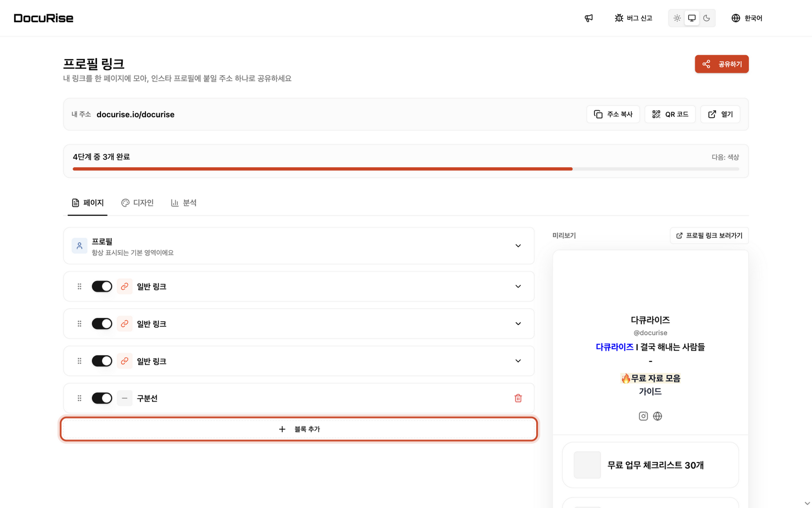The height and width of the screenshot is (508, 812).
Task: Open the QR 코드 button
Action: coord(670,114)
